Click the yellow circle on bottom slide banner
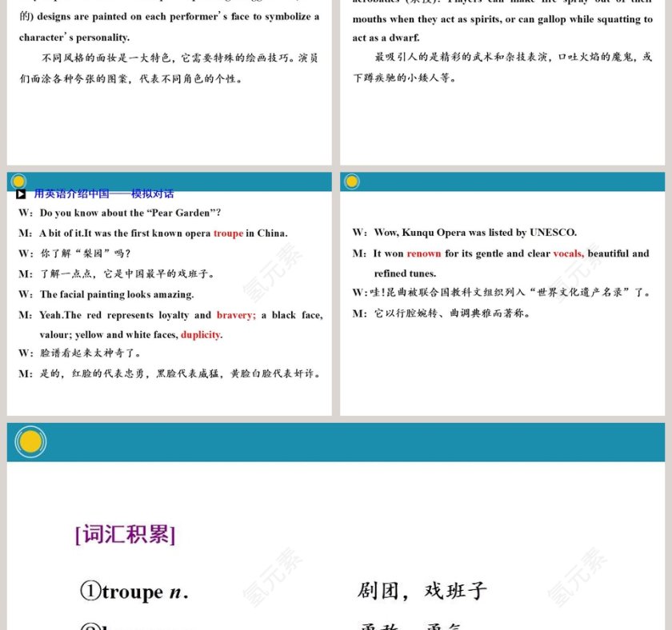Viewport: 672px width, 630px height. 29,442
